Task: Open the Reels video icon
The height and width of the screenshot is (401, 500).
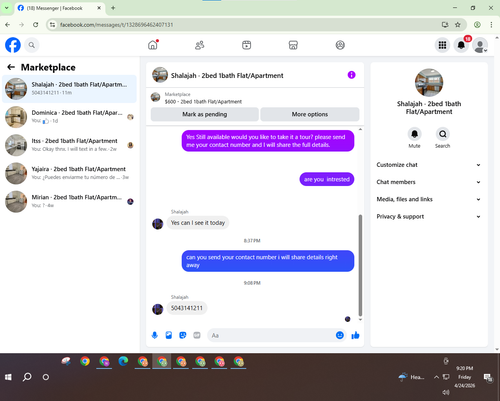Action: 246,45
